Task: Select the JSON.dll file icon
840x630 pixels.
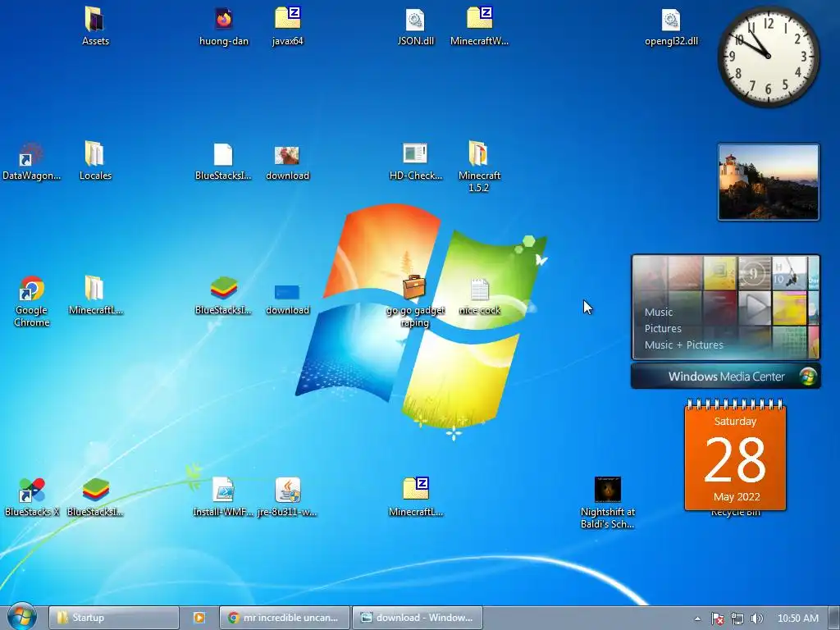Action: [x=415, y=20]
